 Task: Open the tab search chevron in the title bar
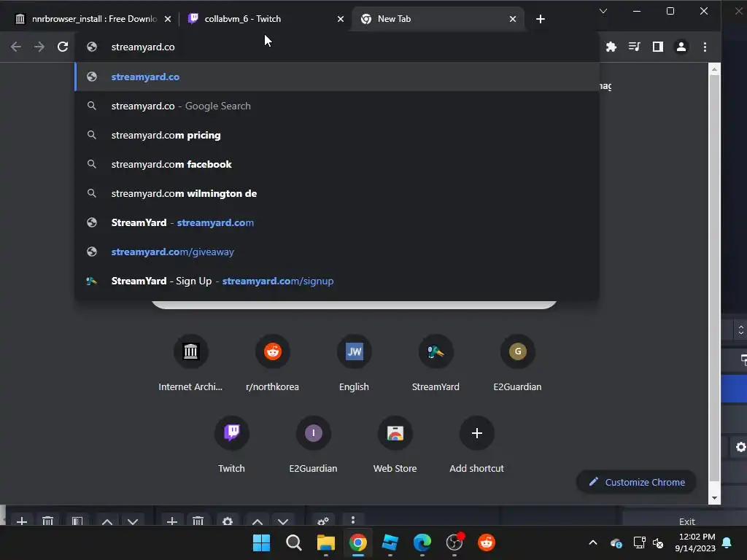pyautogui.click(x=603, y=11)
